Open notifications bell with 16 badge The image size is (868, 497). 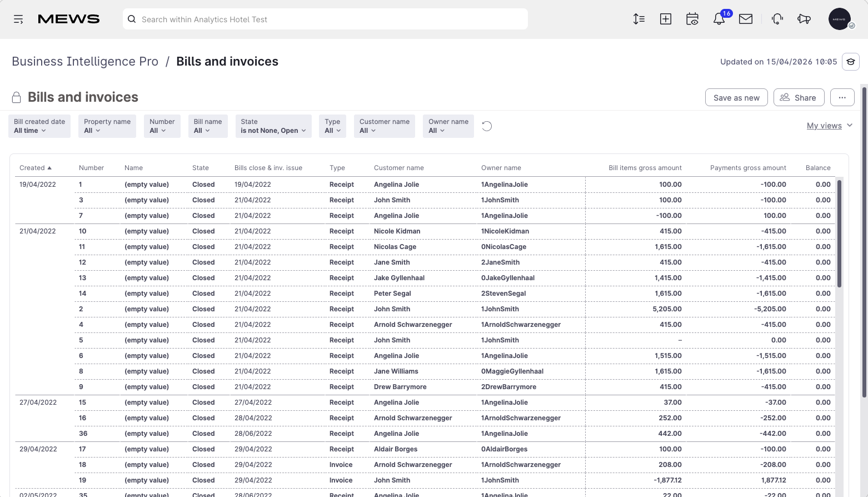[x=719, y=19]
